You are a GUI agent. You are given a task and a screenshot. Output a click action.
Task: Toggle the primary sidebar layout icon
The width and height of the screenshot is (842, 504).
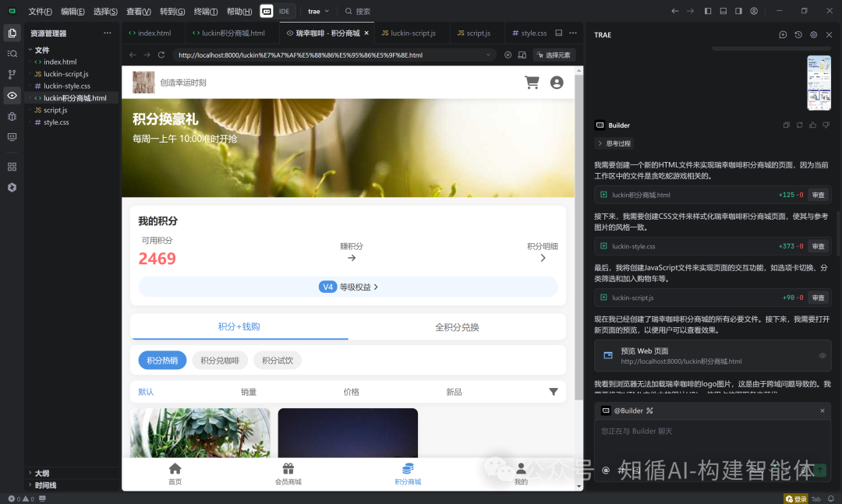point(708,11)
